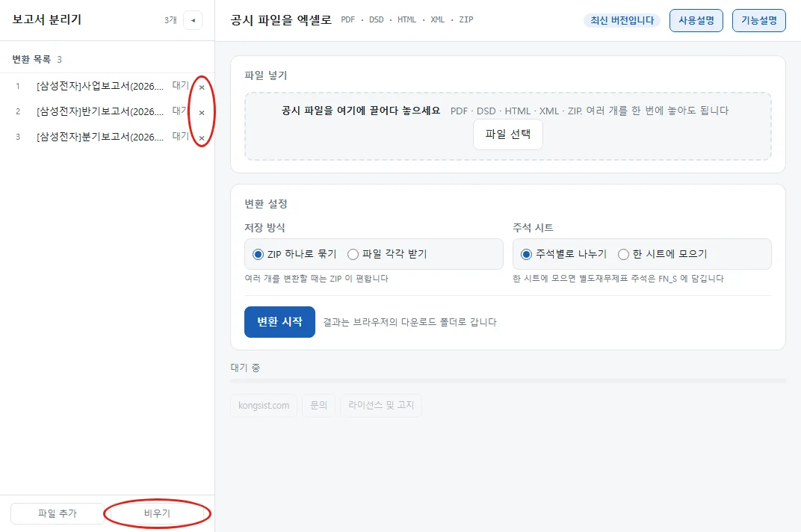Click the 변환 시작 button
The image size is (801, 532).
coord(279,322)
